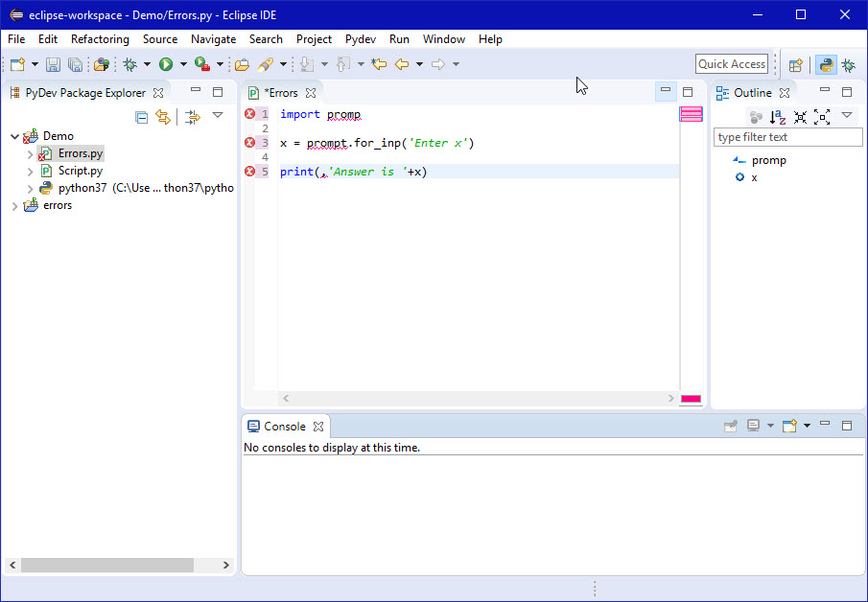The height and width of the screenshot is (602, 868).
Task: Collapse All items in Package Explorer
Action: point(141,117)
